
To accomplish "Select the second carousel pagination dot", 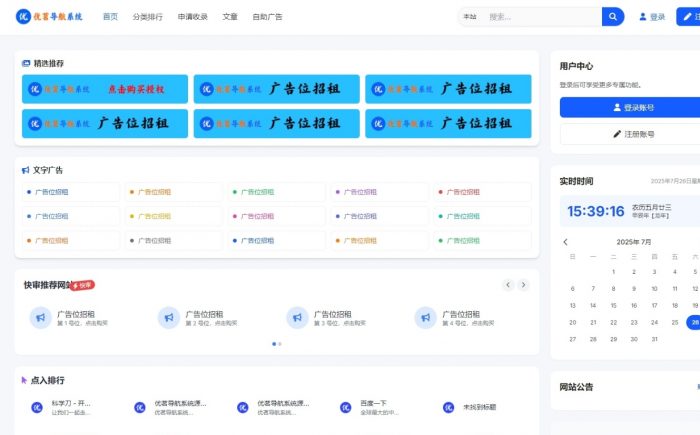I will (x=280, y=344).
